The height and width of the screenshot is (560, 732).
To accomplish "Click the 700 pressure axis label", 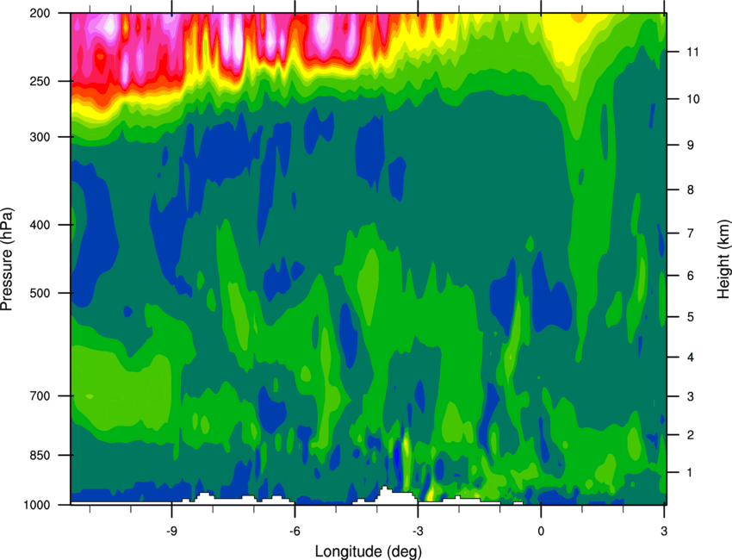I will click(40, 395).
